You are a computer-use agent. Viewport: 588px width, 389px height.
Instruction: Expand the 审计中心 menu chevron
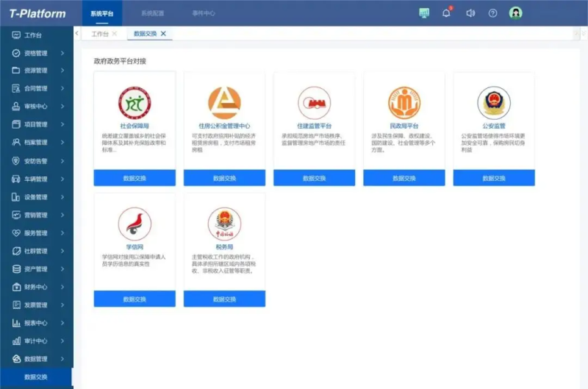tap(62, 341)
